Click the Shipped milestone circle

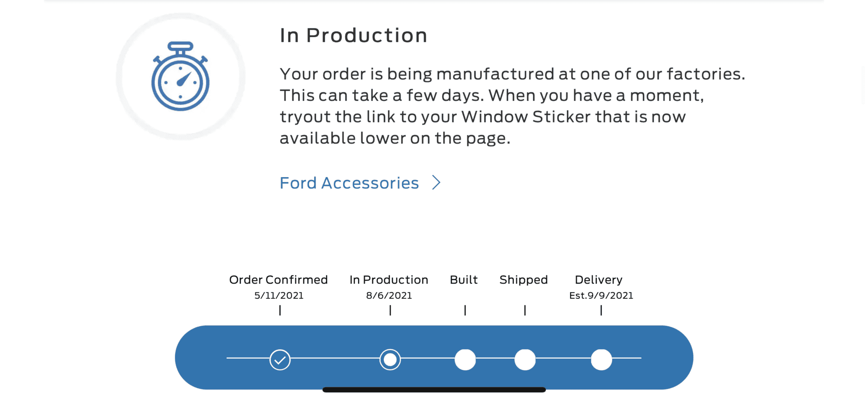[524, 359]
